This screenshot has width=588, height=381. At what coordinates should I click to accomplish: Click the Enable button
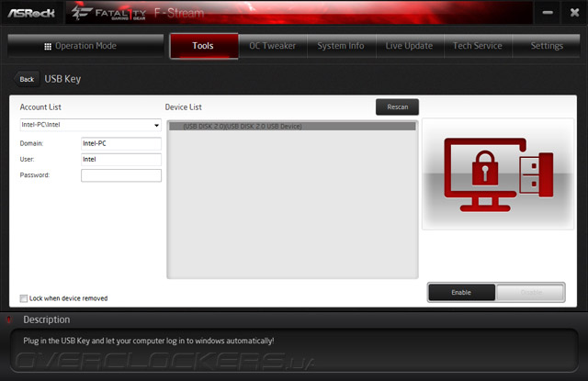461,292
